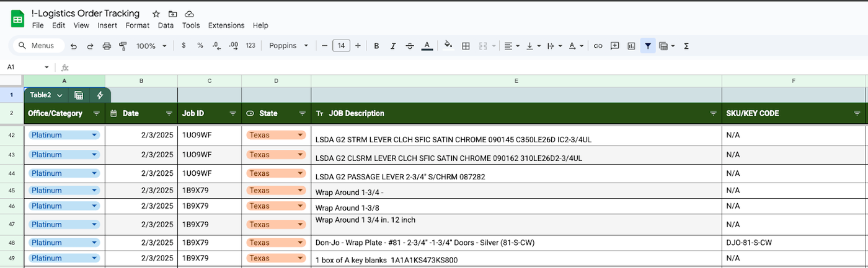Viewport: 868px width, 268px height.
Task: Open the Format menu
Action: (x=137, y=25)
